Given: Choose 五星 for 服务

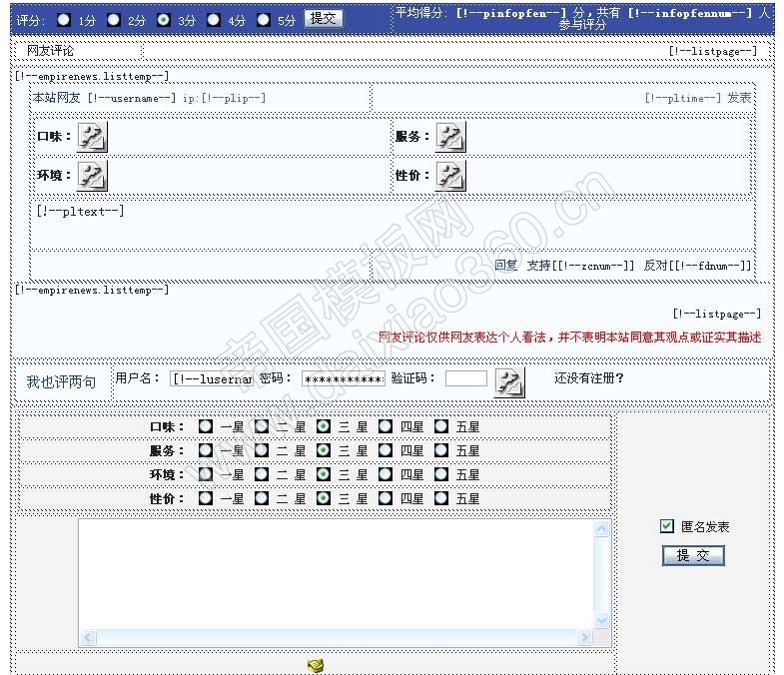Looking at the screenshot, I should (441, 450).
